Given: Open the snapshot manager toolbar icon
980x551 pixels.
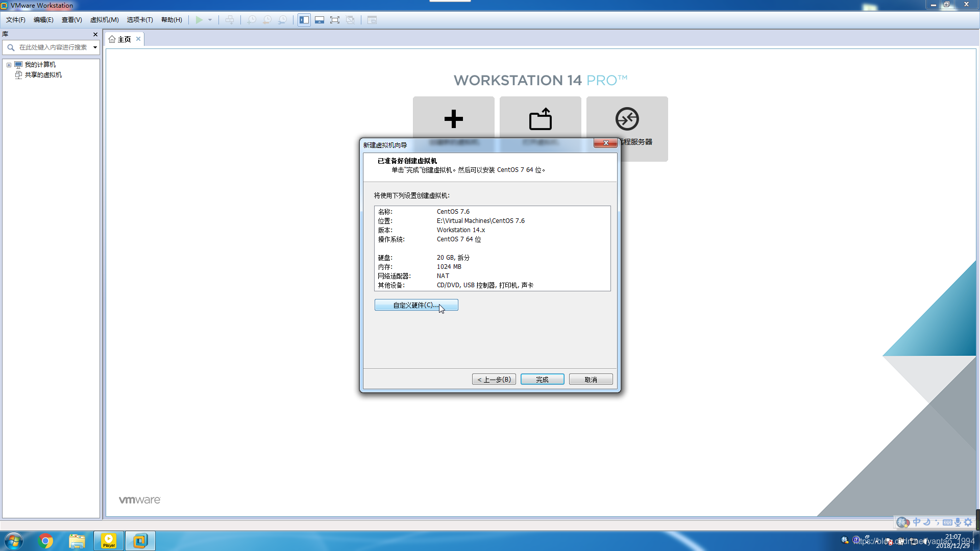Looking at the screenshot, I should (x=282, y=20).
